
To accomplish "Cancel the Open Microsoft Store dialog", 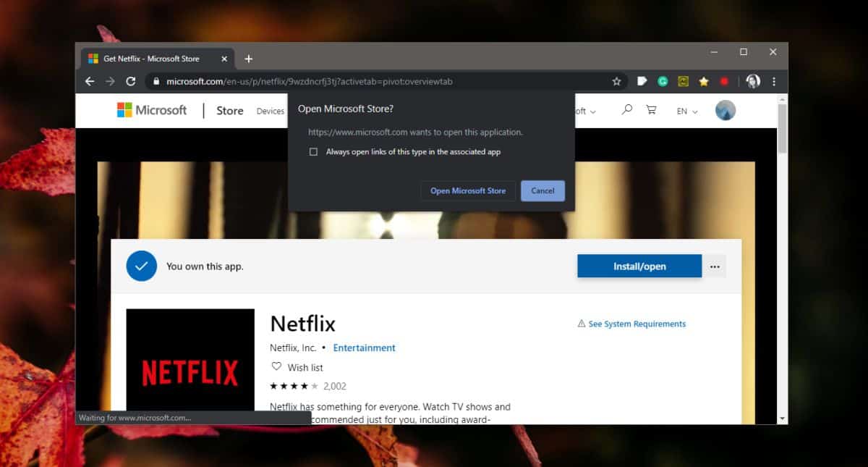I will 542,191.
